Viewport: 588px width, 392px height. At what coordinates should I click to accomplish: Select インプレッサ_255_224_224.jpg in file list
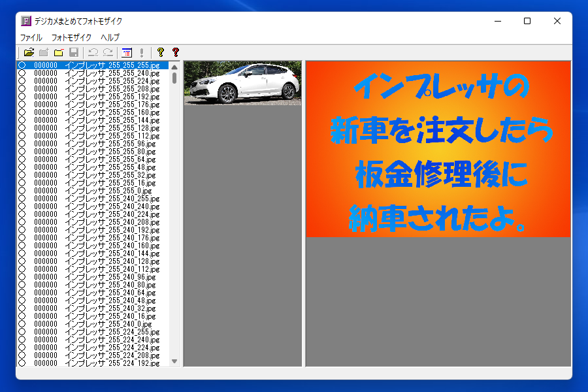point(93,348)
